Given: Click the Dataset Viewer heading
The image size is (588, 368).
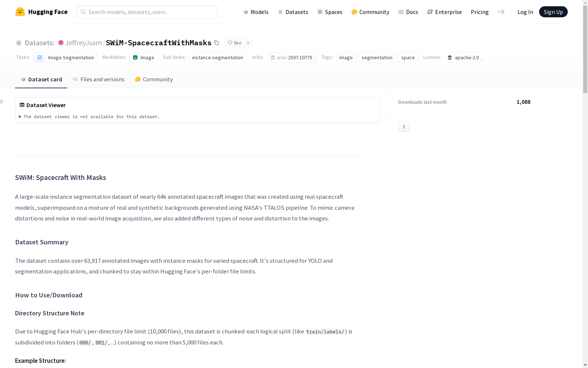Looking at the screenshot, I should [46, 105].
